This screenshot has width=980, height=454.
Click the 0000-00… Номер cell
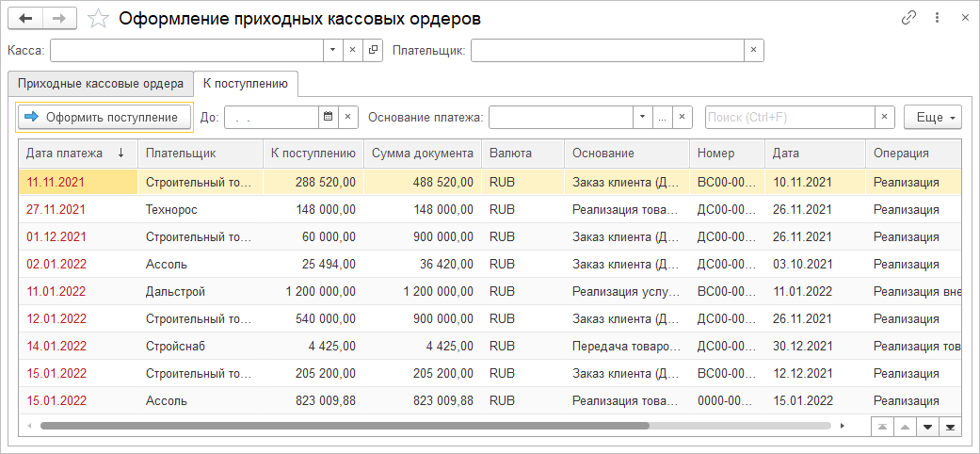728,401
